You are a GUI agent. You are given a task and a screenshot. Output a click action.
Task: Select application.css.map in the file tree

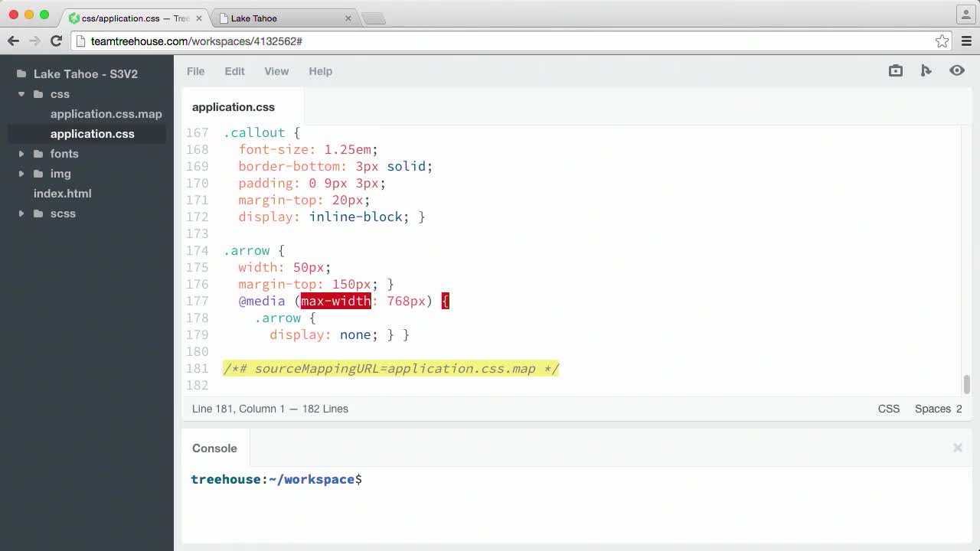106,114
